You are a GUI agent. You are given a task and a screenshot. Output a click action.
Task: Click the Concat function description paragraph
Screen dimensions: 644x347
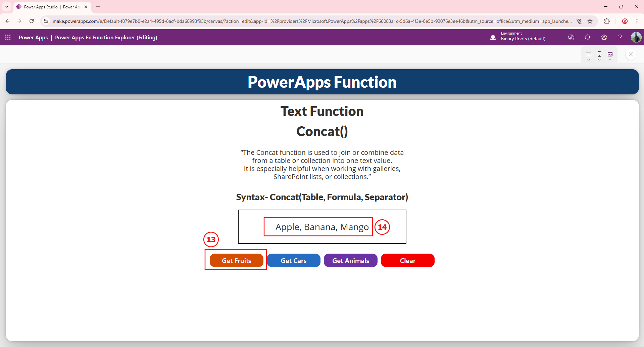tap(322, 165)
